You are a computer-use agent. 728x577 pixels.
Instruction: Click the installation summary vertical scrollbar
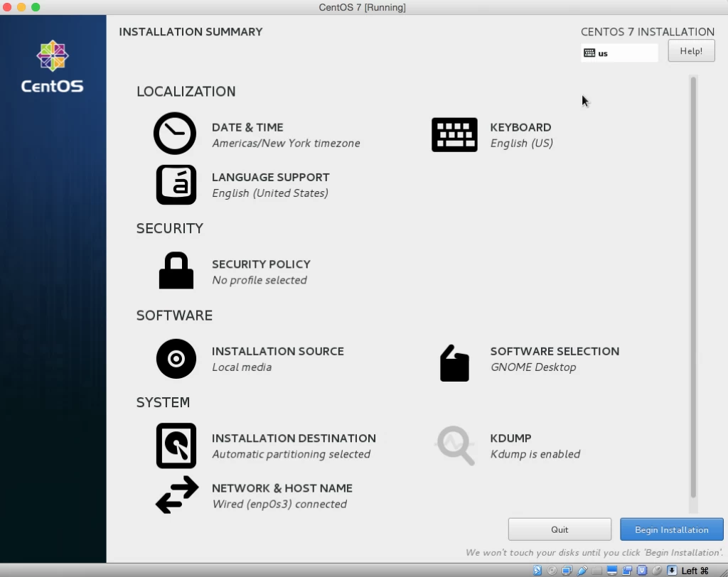click(x=693, y=287)
